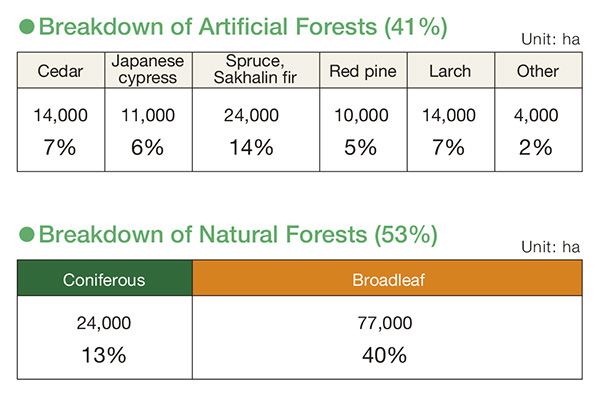Image resolution: width=600 pixels, height=396 pixels.
Task: Click the green Coniferous header cell
Action: pos(104,278)
